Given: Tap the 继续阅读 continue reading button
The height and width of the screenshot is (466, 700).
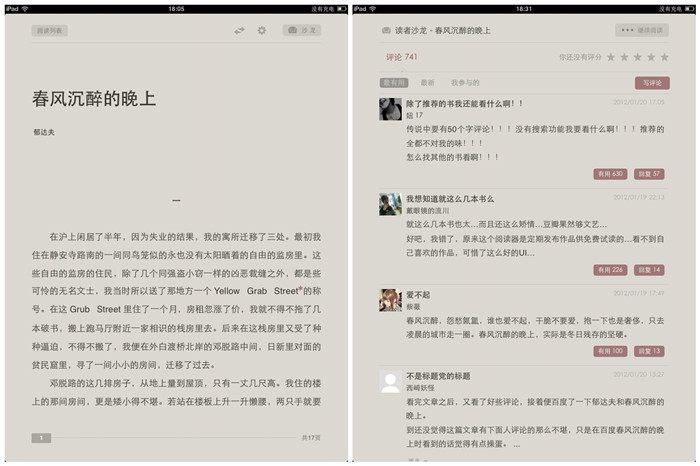Looking at the screenshot, I should point(641,31).
